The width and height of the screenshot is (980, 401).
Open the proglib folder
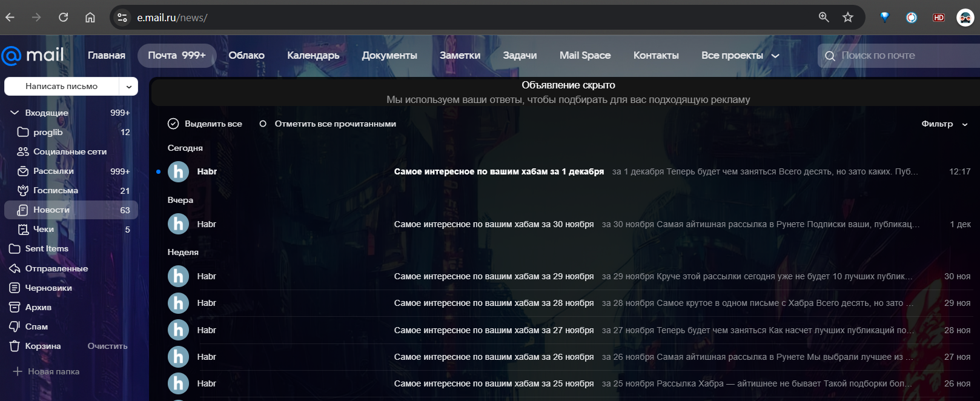click(71, 132)
